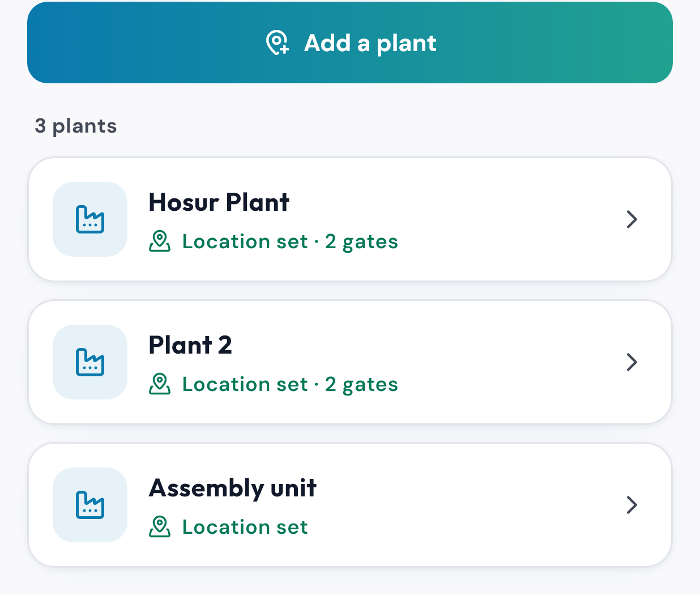Click Hosur Plant's 'Location set · 2 gates' text
This screenshot has width=700, height=595.
[x=290, y=242]
